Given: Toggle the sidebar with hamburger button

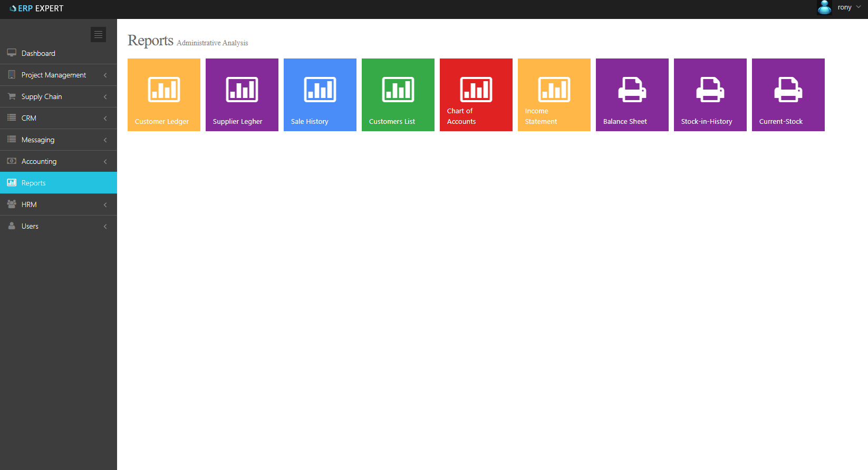Looking at the screenshot, I should click(x=98, y=34).
